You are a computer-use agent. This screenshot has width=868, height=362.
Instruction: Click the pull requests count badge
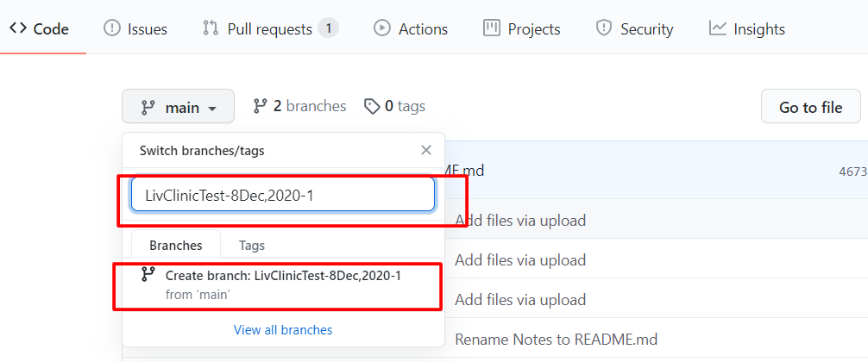click(327, 28)
